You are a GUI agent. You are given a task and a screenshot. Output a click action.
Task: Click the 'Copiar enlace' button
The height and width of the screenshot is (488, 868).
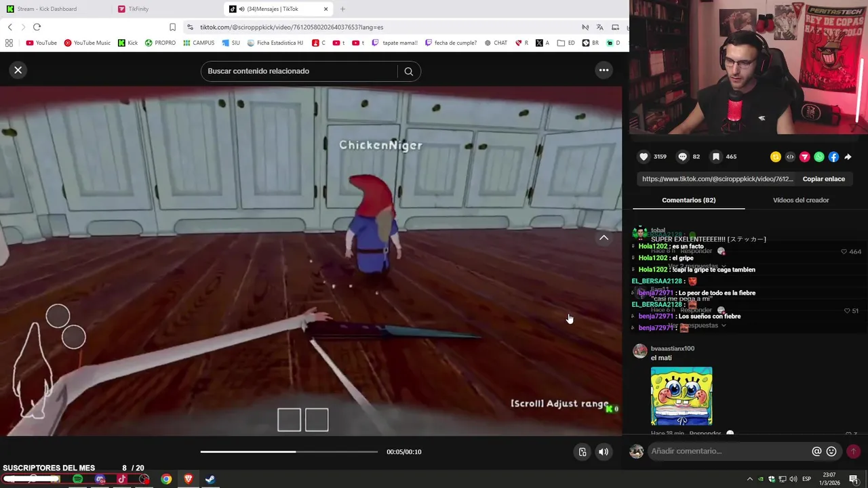pos(824,179)
